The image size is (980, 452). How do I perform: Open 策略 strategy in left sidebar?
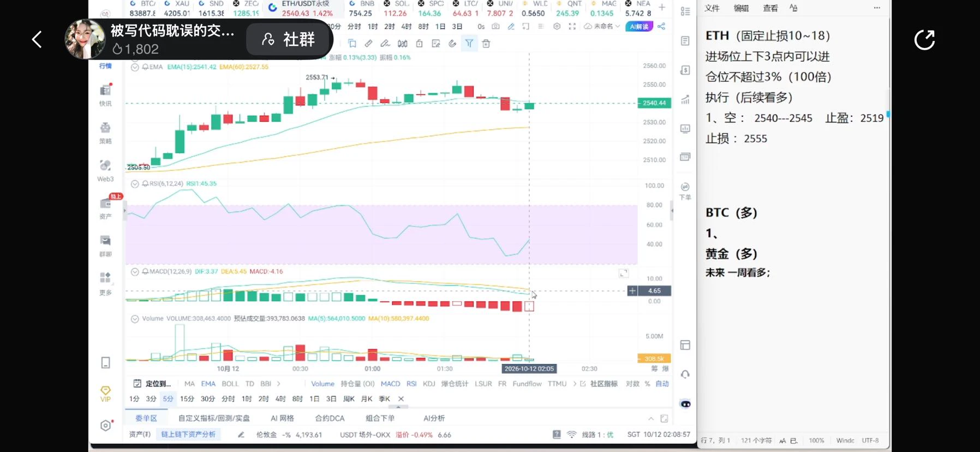tap(105, 133)
